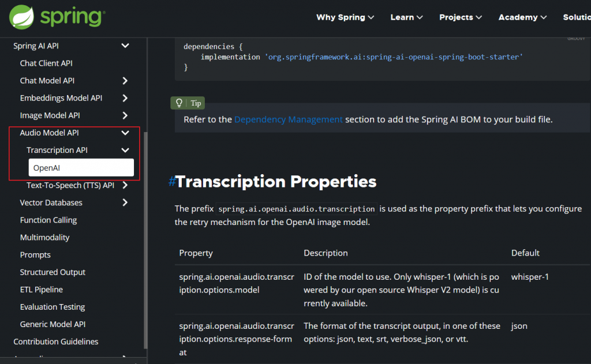Collapse the Audio Model API chevron

[x=125, y=133]
